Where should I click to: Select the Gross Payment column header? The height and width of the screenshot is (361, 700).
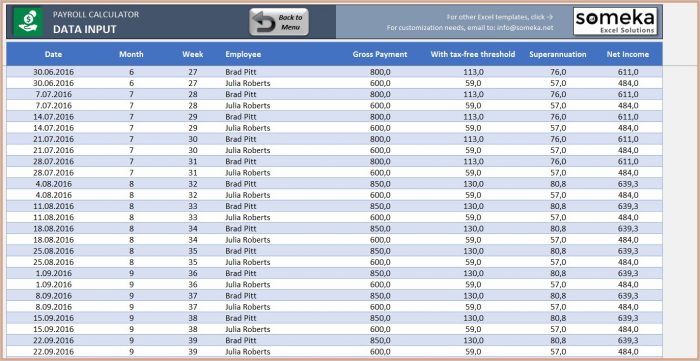(x=380, y=54)
